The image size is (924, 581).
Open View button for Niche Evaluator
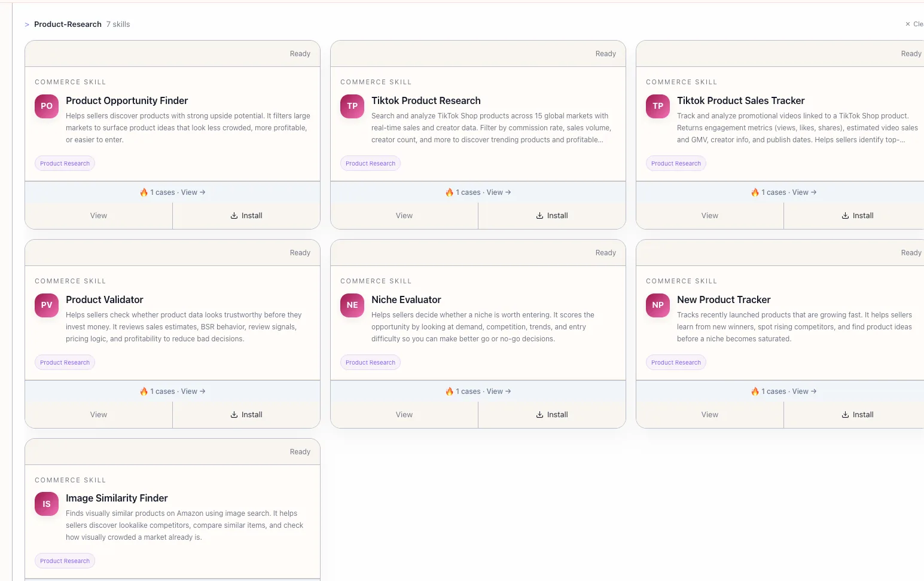click(x=404, y=415)
